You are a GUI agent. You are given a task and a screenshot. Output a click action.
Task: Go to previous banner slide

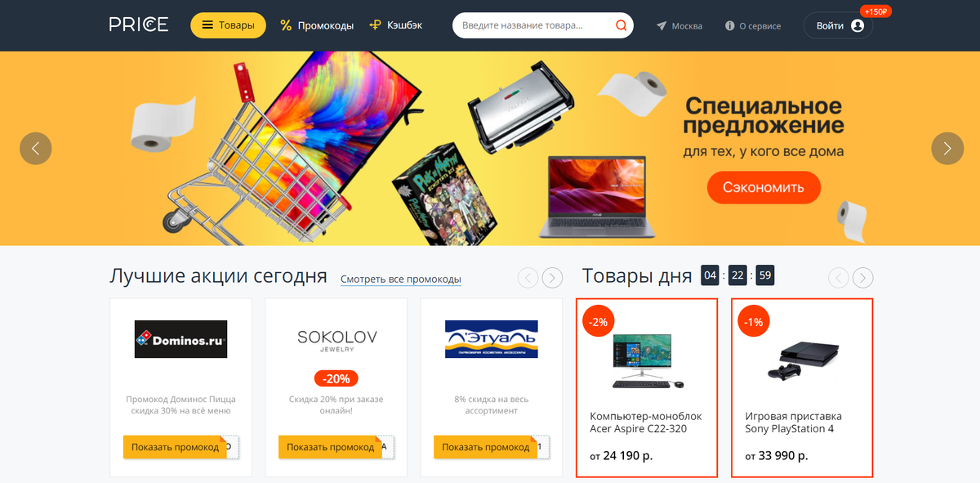tap(35, 148)
